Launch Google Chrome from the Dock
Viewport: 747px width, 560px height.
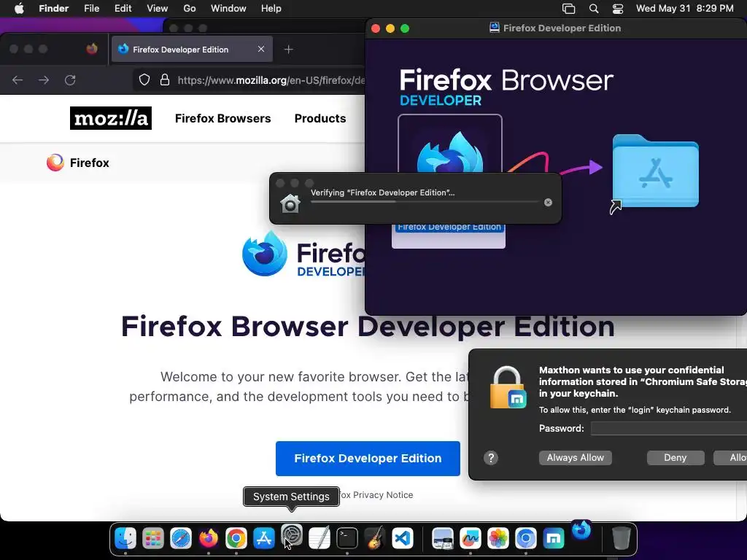pyautogui.click(x=236, y=539)
